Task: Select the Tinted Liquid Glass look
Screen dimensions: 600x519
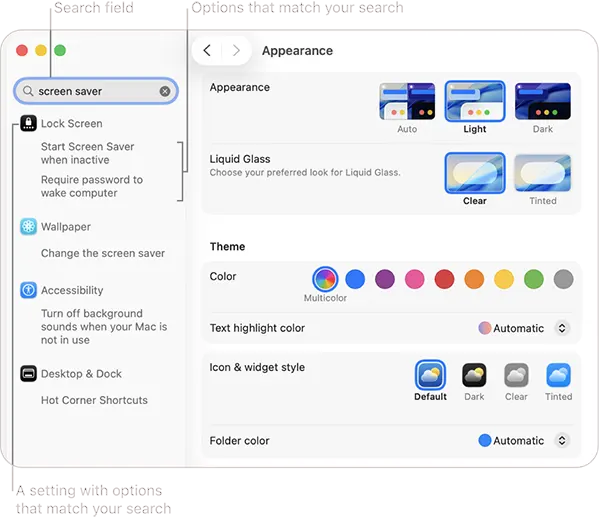Action: 543,173
